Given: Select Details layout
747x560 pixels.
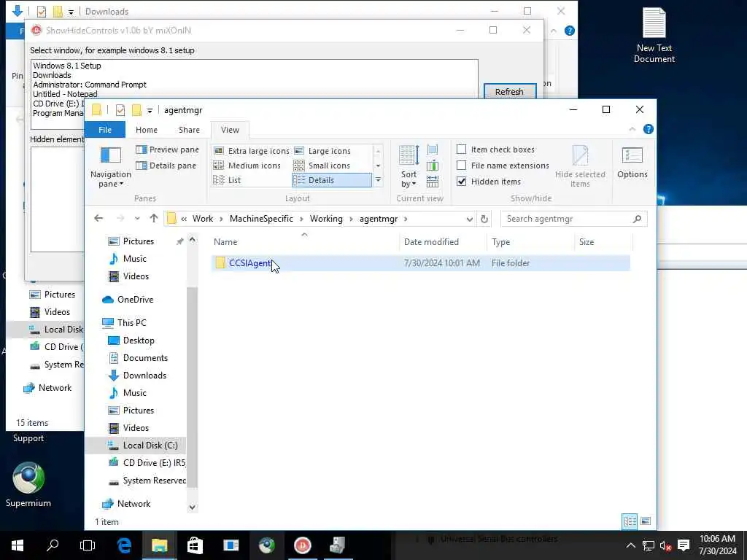Looking at the screenshot, I should click(x=332, y=180).
